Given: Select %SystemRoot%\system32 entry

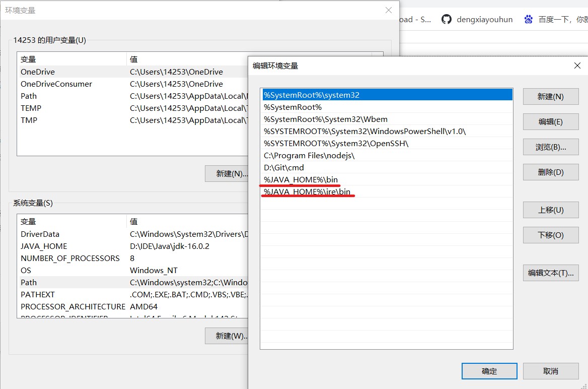Looking at the screenshot, I should tap(387, 95).
